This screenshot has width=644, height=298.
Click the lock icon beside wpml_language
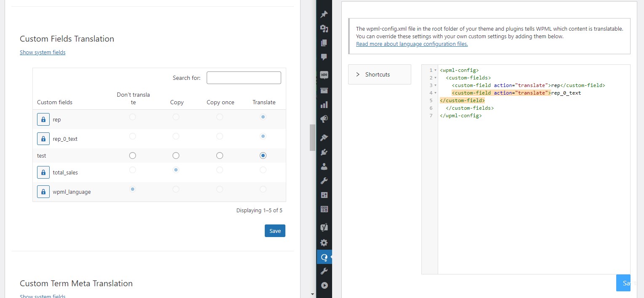[x=43, y=192]
